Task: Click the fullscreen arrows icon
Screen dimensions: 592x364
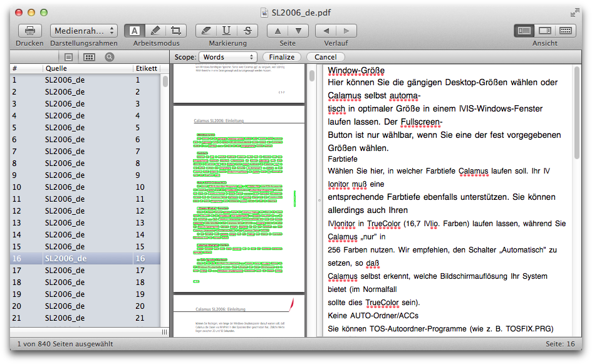Action: [x=574, y=13]
